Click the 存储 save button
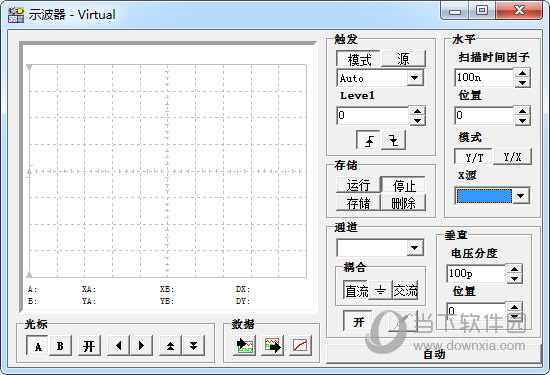This screenshot has width=550, height=375. point(358,203)
